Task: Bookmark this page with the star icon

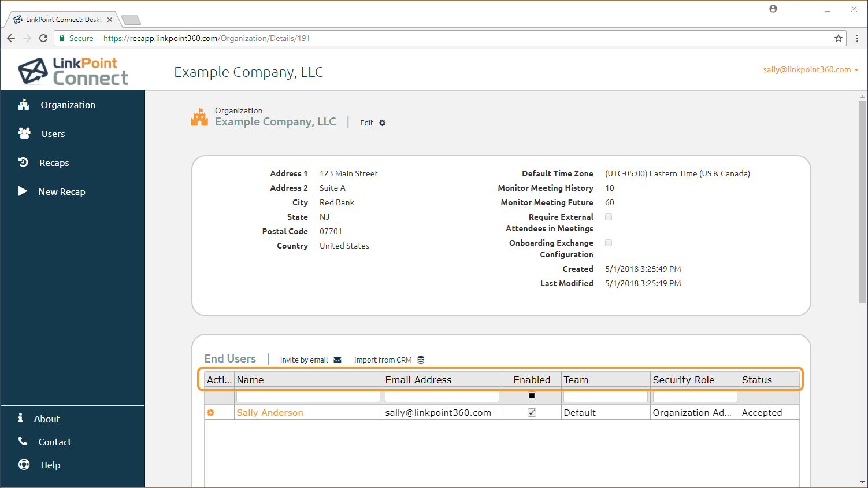Action: [838, 39]
